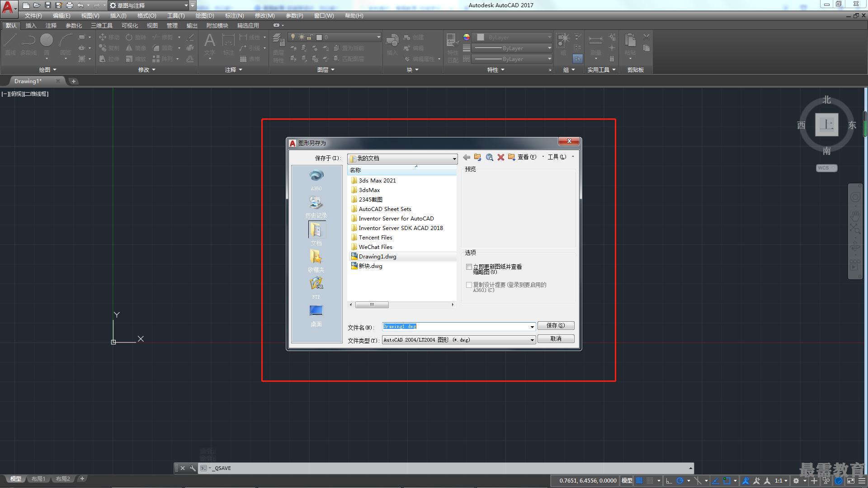868x488 pixels.
Task: Click New drawing icon in quick access toolbar
Action: tap(26, 5)
